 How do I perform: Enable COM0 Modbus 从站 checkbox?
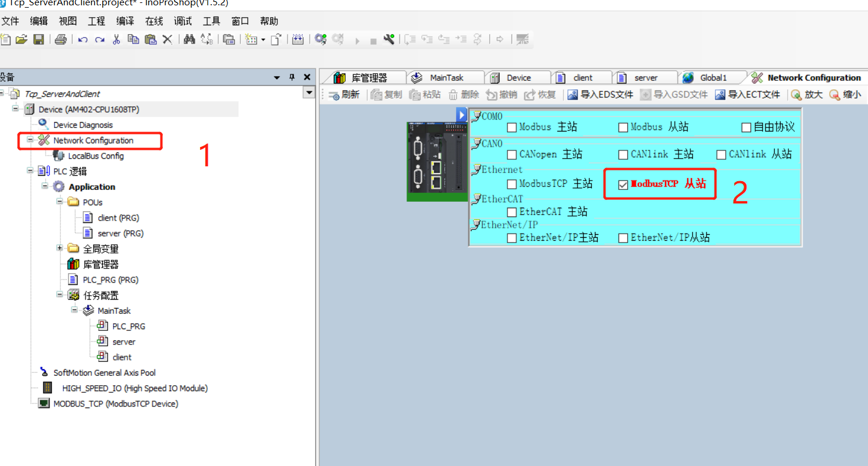[x=623, y=127]
